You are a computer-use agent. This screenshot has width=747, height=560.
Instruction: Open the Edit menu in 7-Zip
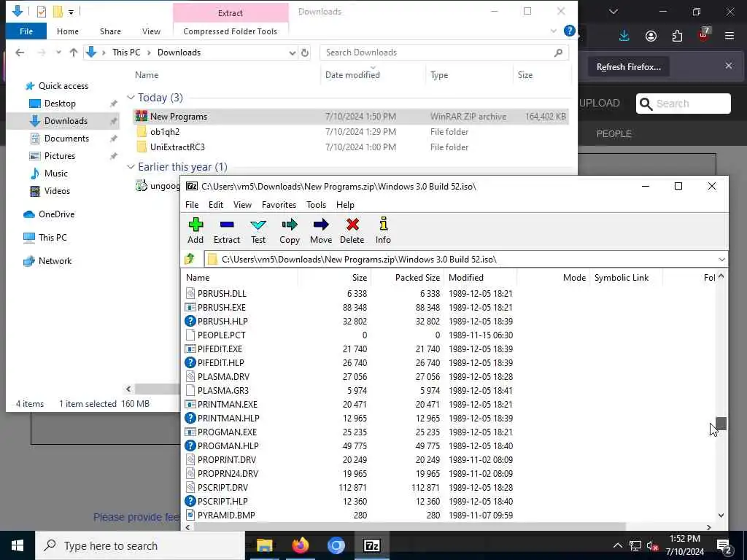216,205
